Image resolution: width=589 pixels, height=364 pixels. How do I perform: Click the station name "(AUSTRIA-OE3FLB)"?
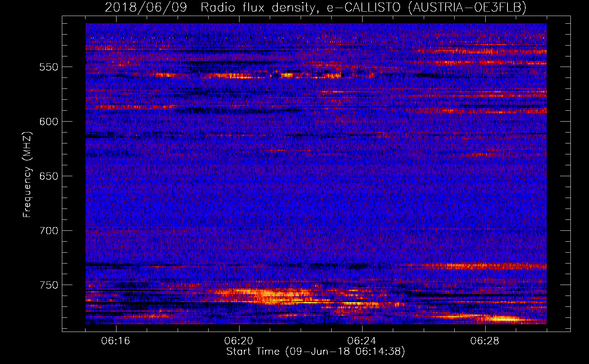pyautogui.click(x=467, y=7)
